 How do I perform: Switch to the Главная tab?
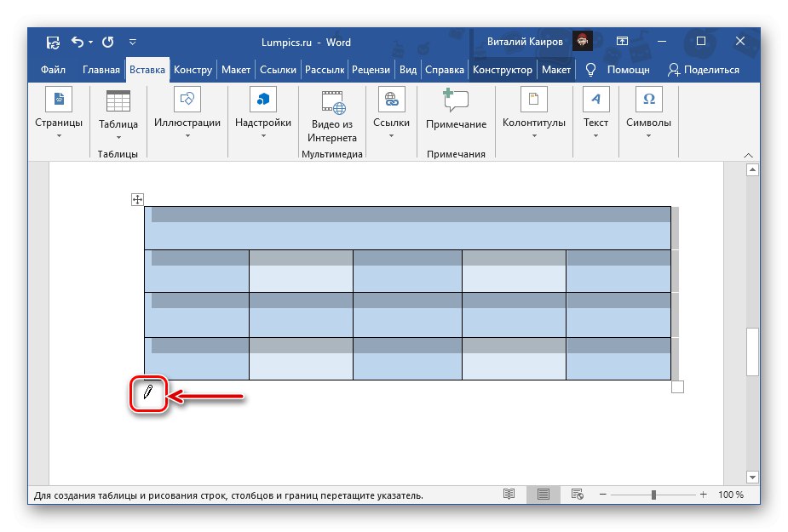[x=101, y=70]
